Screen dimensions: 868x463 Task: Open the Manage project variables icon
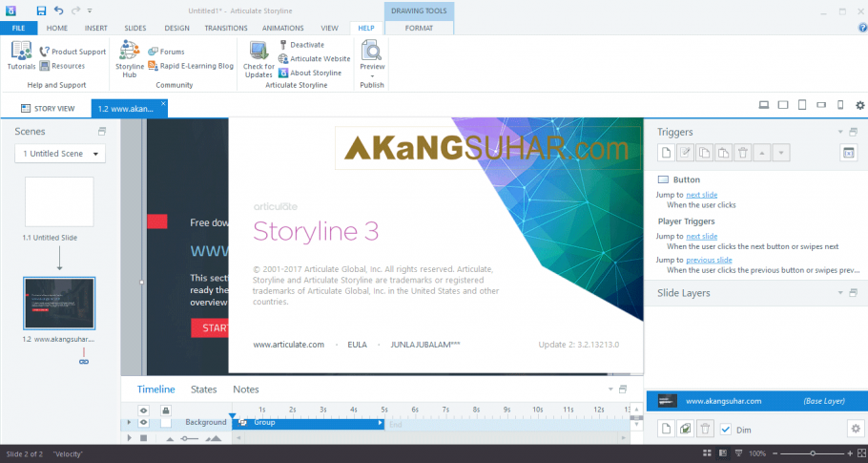(x=849, y=153)
